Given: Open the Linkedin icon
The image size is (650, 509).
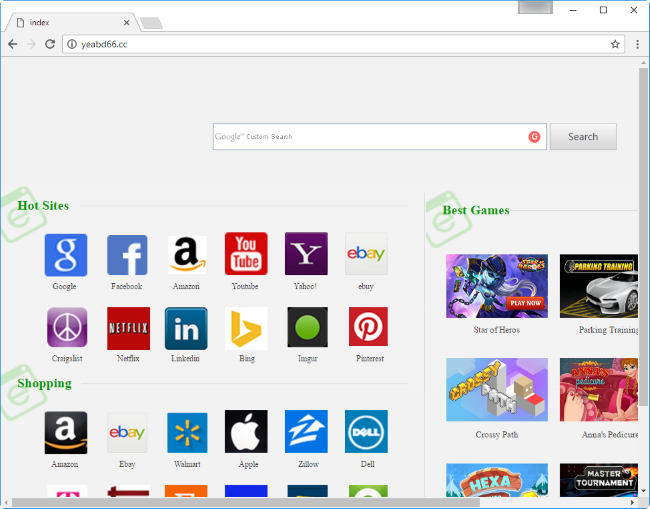Looking at the screenshot, I should tap(186, 328).
